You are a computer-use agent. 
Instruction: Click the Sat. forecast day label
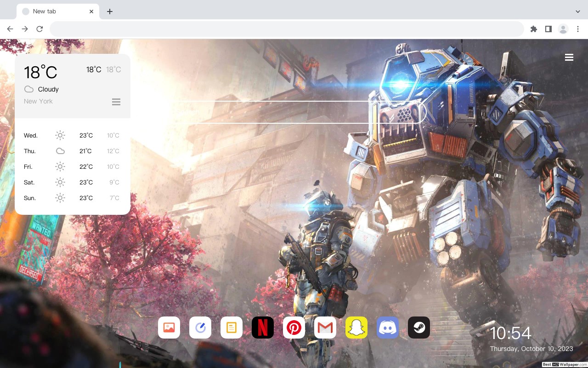coord(29,182)
